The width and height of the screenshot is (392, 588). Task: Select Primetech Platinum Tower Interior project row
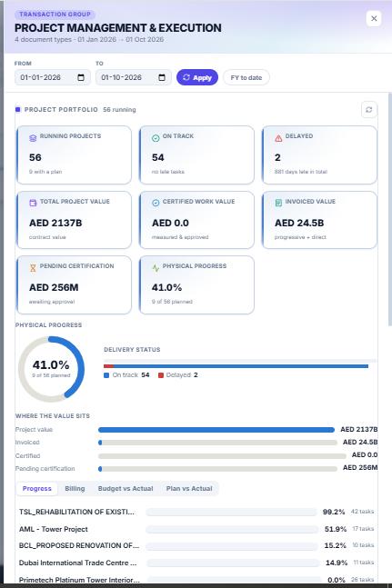click(196, 580)
